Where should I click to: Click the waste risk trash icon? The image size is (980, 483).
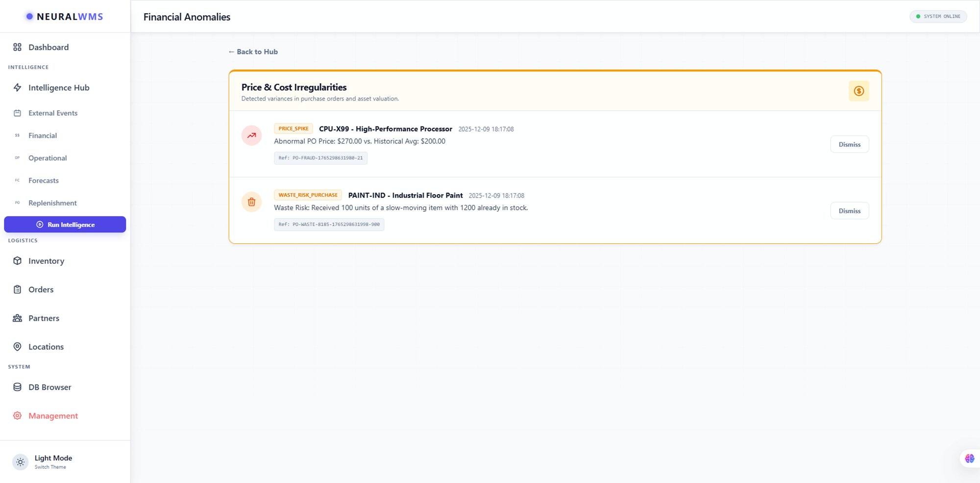(251, 202)
